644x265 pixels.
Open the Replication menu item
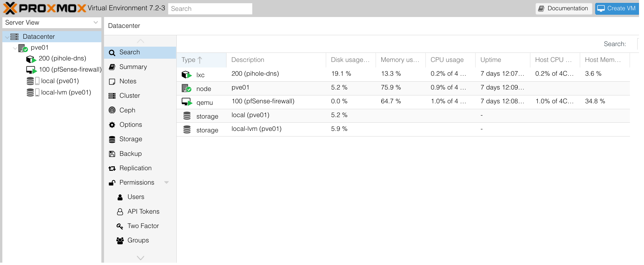[x=140, y=168]
